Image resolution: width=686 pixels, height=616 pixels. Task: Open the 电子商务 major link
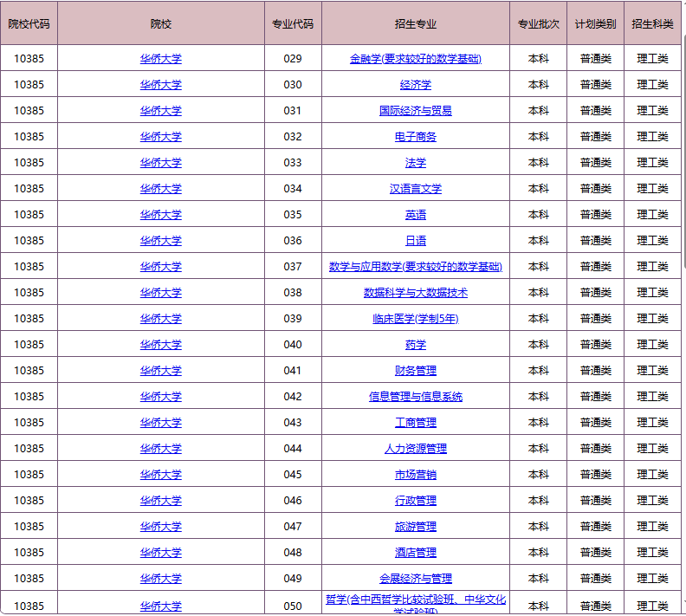[415, 137]
